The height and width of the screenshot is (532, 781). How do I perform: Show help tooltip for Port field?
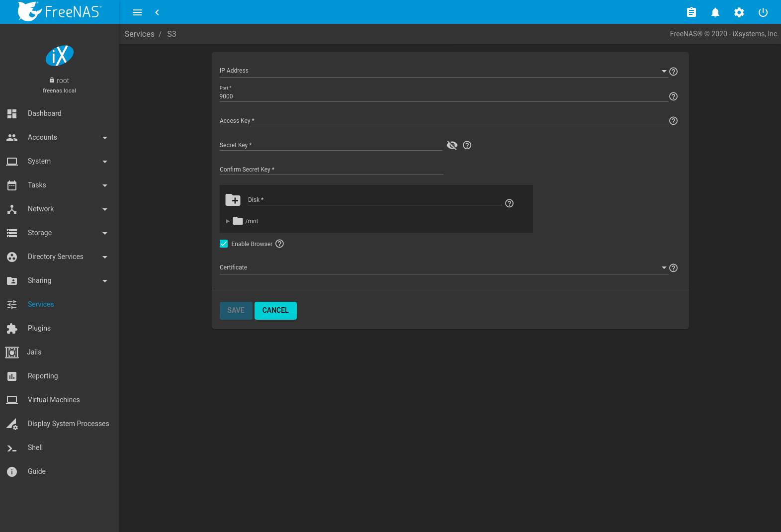point(673,96)
